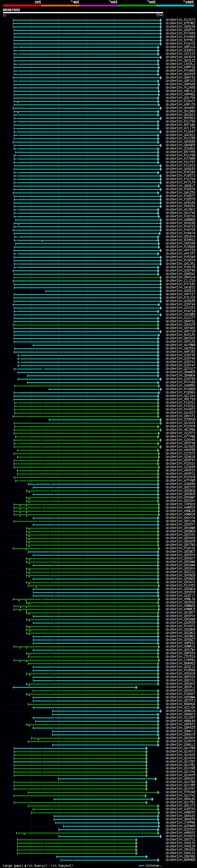Select hit label UniRef100_C0PQS9
This screenshot has height=868, width=197.
point(180,504)
